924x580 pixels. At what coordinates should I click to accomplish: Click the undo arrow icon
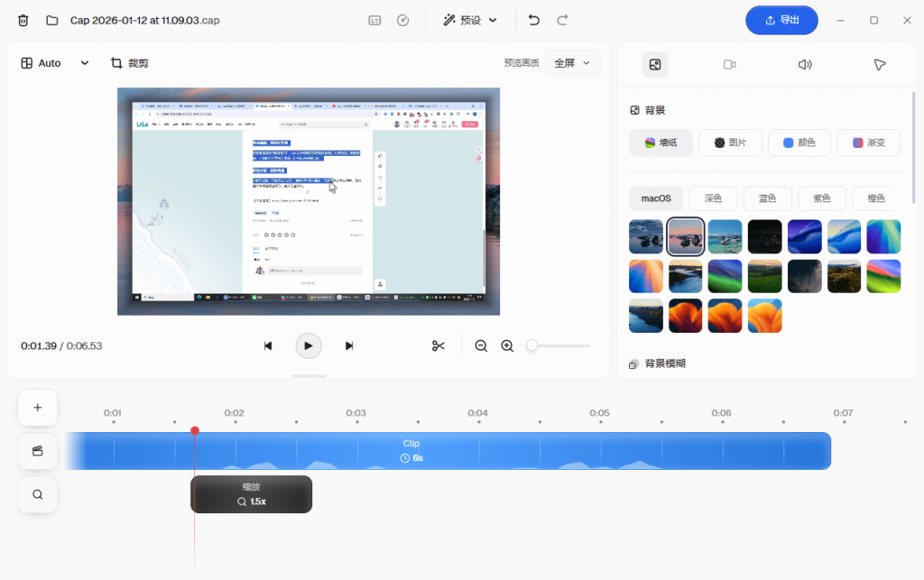point(534,20)
